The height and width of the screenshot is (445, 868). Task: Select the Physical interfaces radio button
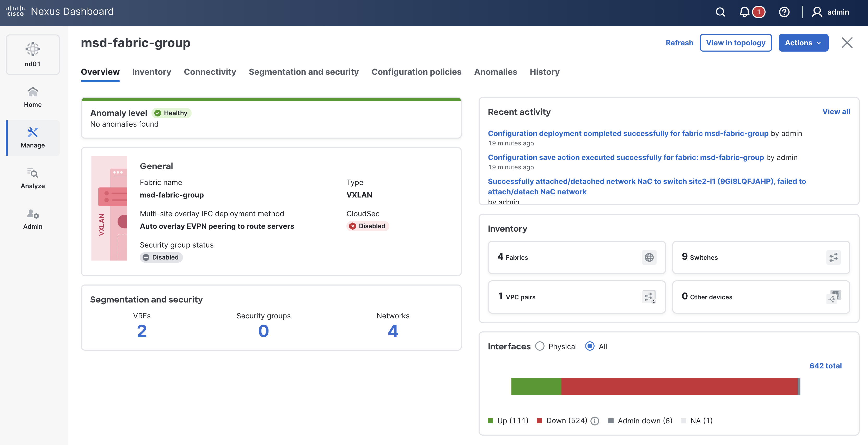tap(540, 346)
